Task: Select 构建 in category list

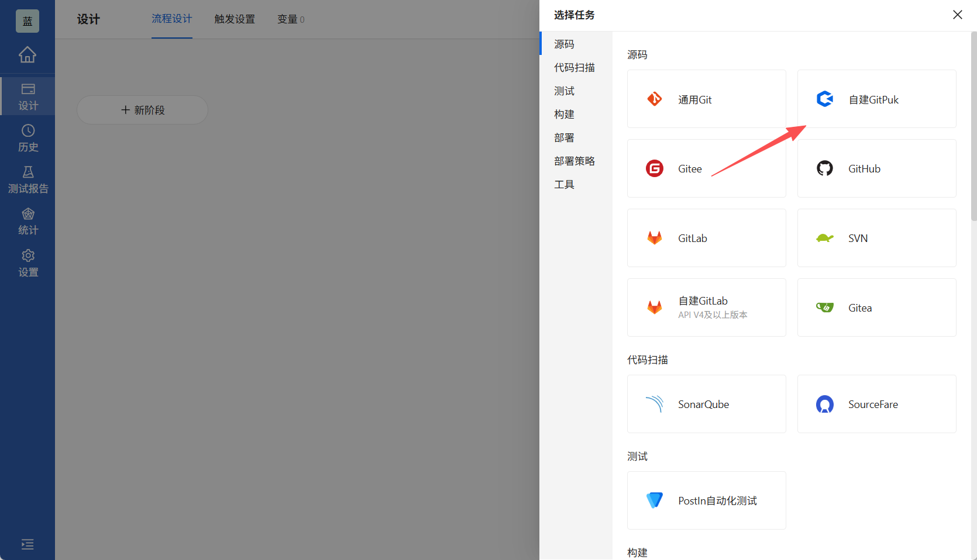Action: [576, 114]
